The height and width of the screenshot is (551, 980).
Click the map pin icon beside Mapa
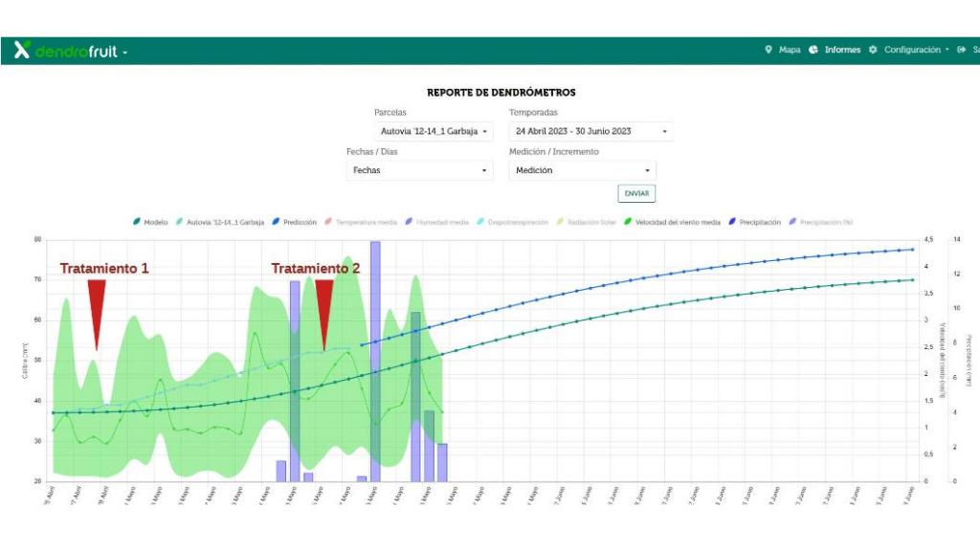tap(769, 49)
